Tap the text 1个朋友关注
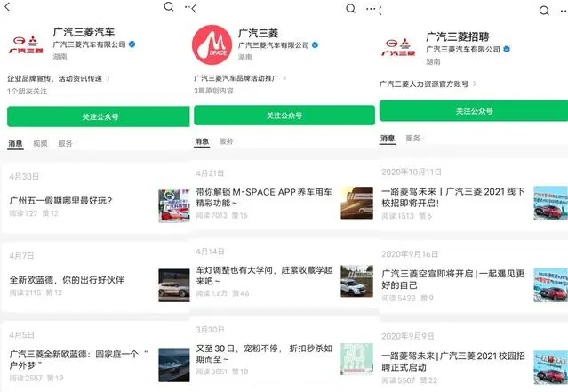The image size is (568, 392). 28,92
